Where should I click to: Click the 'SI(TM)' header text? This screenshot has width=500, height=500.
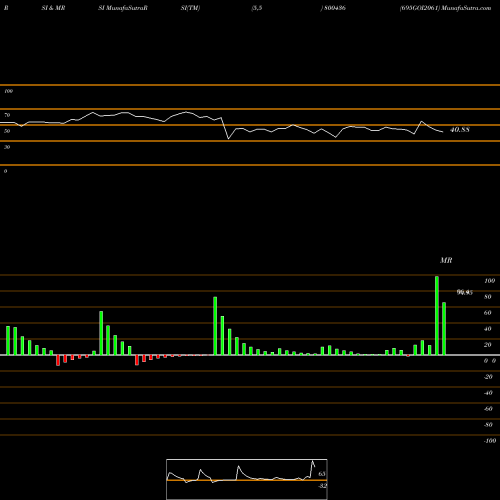click(x=190, y=8)
